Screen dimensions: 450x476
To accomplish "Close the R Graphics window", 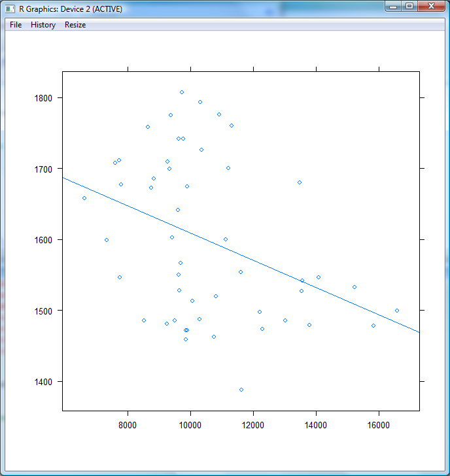I will coord(431,7).
